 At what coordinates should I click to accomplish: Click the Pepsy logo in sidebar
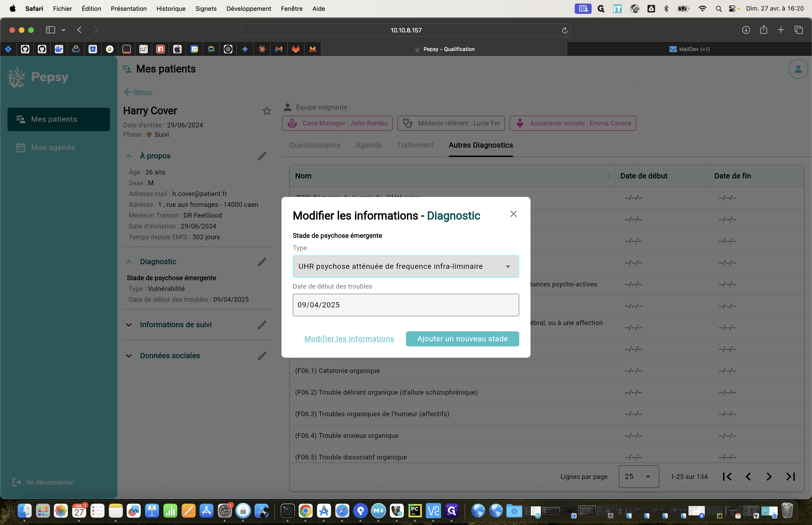pyautogui.click(x=38, y=77)
